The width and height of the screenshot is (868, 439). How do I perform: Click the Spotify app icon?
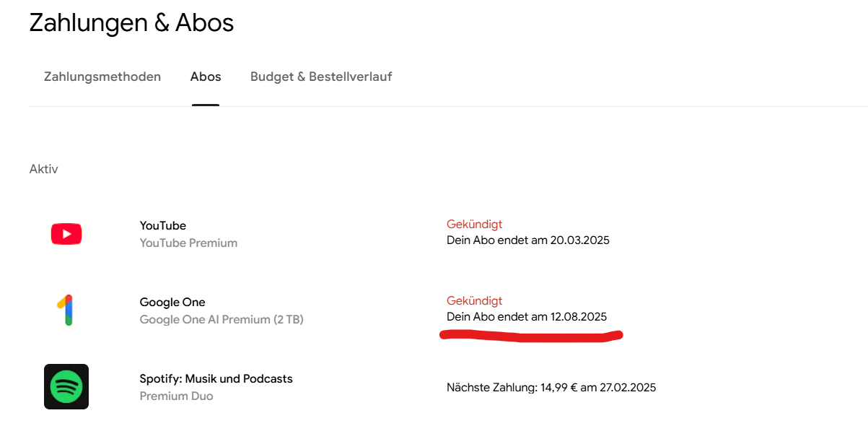point(66,387)
